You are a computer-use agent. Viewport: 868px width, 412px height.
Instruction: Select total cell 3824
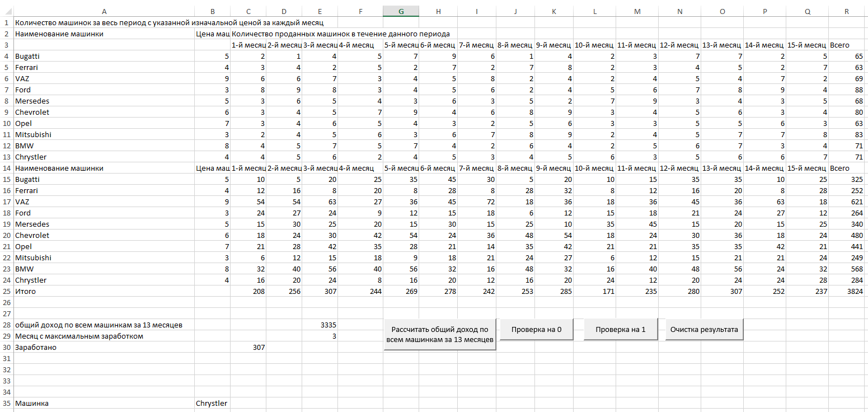coord(848,291)
